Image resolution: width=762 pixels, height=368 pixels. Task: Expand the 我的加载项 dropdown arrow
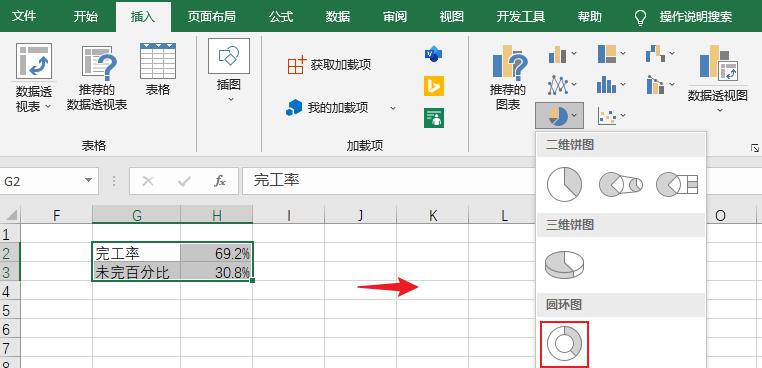tap(393, 108)
